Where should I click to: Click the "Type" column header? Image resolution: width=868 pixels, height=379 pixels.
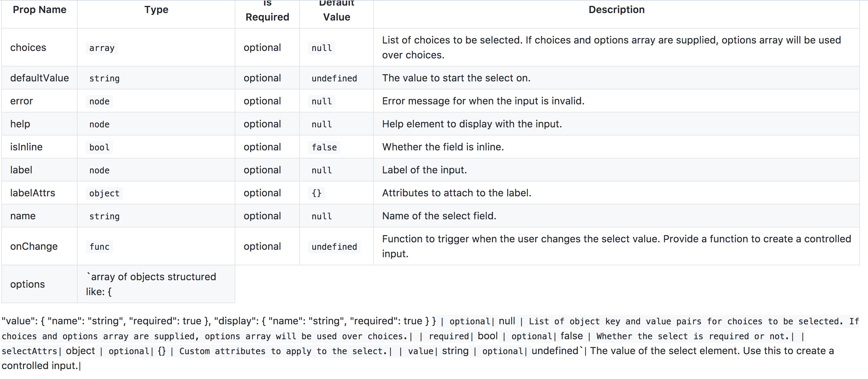[x=156, y=10]
